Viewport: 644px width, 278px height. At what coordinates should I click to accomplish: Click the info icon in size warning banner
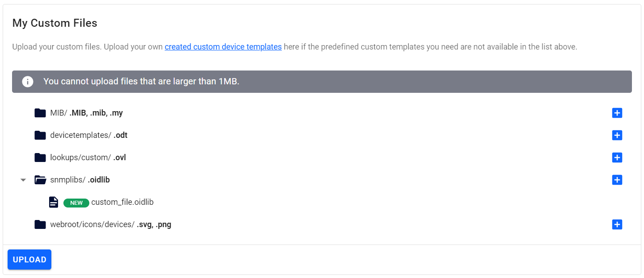click(28, 82)
